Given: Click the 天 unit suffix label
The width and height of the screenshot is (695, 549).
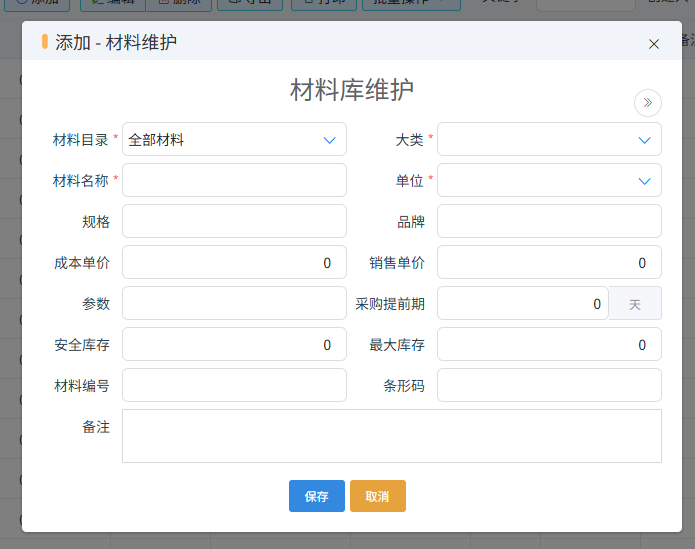Looking at the screenshot, I should tap(635, 304).
